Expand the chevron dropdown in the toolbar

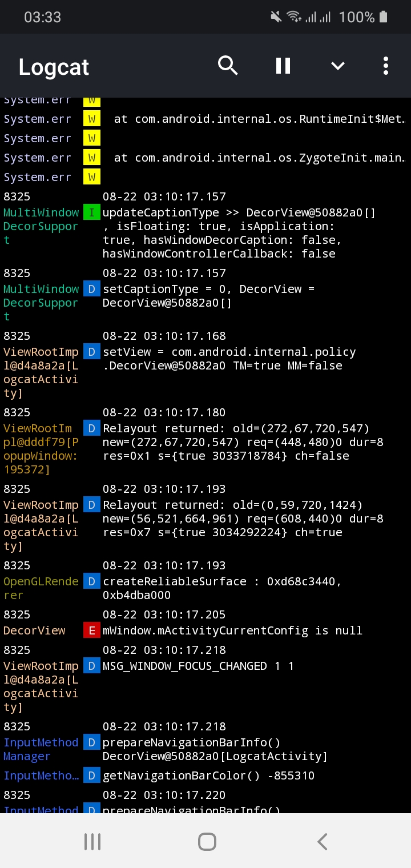(x=337, y=66)
